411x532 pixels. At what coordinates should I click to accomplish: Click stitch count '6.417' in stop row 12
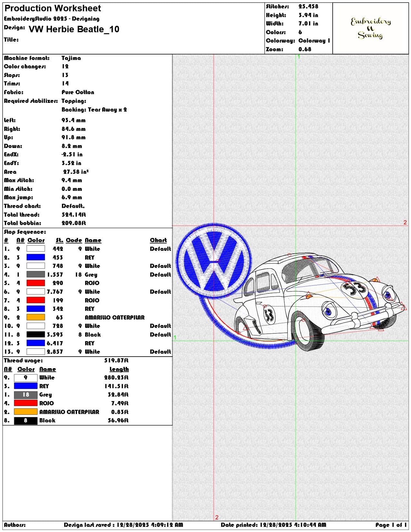(x=55, y=343)
